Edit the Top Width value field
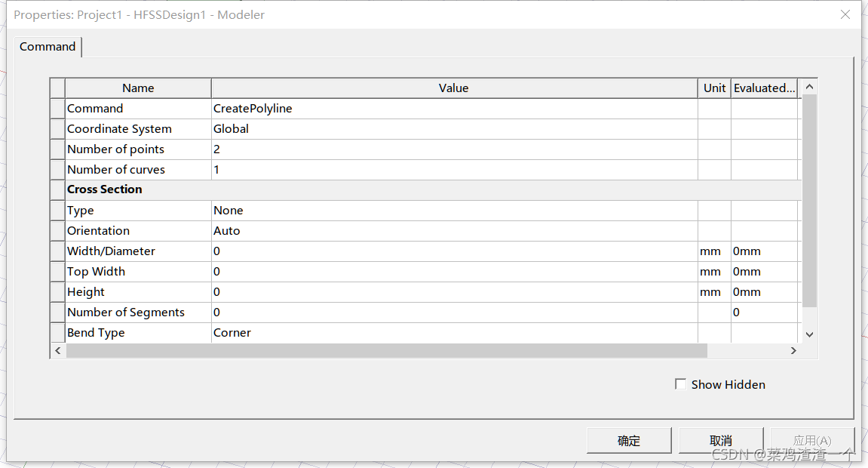 (x=454, y=272)
